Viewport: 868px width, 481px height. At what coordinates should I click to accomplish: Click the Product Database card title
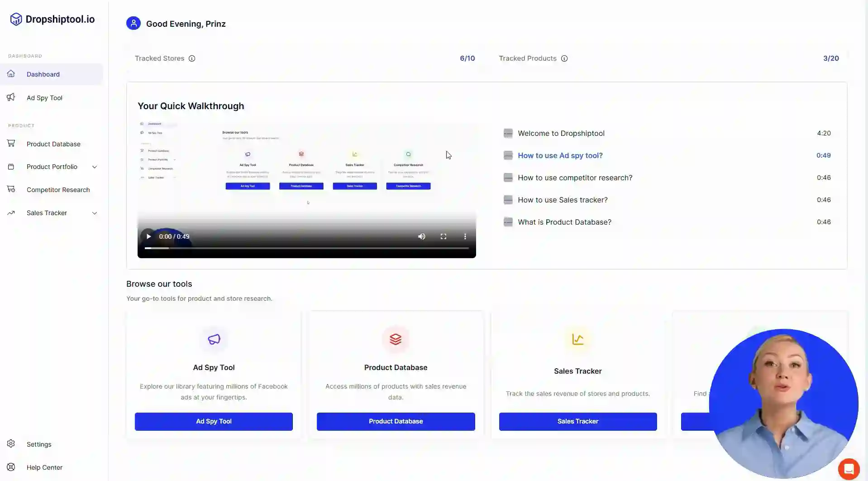point(396,367)
